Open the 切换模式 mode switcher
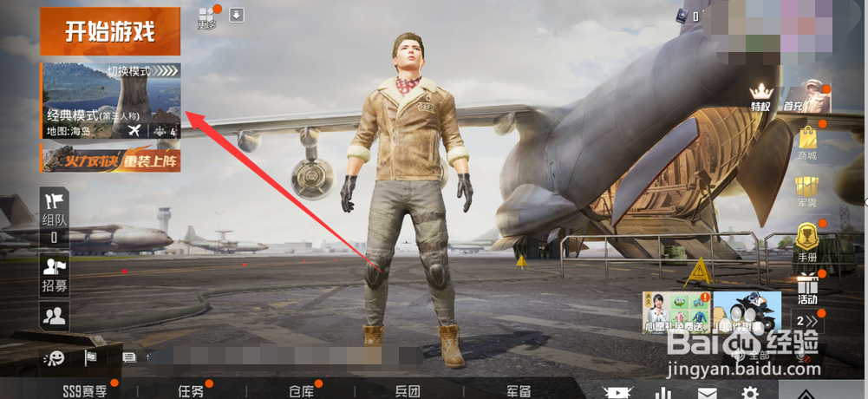This screenshot has width=868, height=399. click(142, 71)
